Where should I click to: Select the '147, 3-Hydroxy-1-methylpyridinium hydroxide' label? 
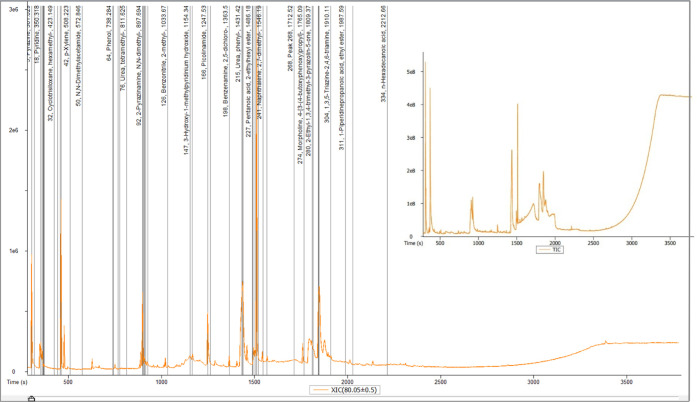click(x=186, y=80)
